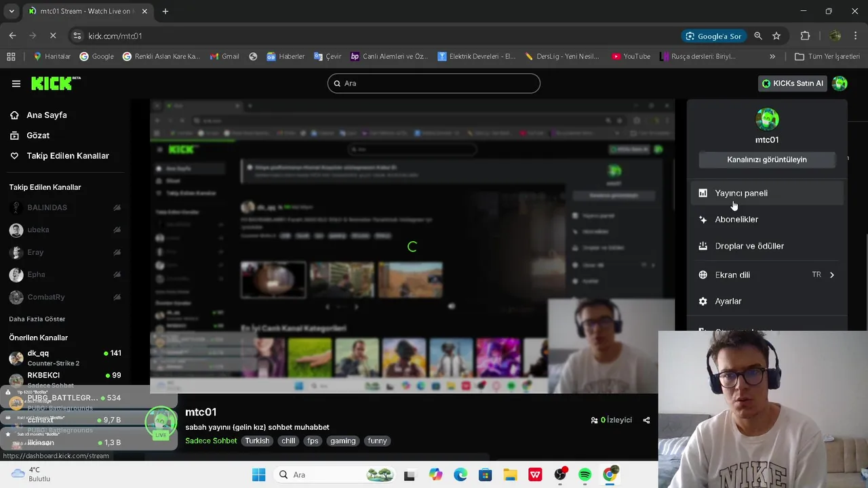Open File Explorer from taskbar
868x488 pixels.
[x=510, y=475]
